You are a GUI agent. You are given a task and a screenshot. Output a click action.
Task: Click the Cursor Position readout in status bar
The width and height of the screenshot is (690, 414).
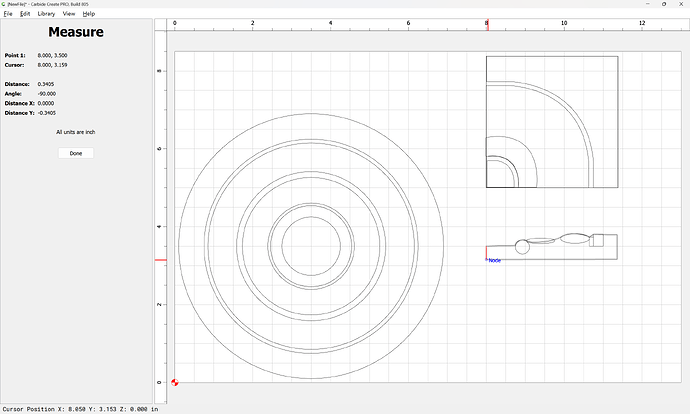[80, 408]
